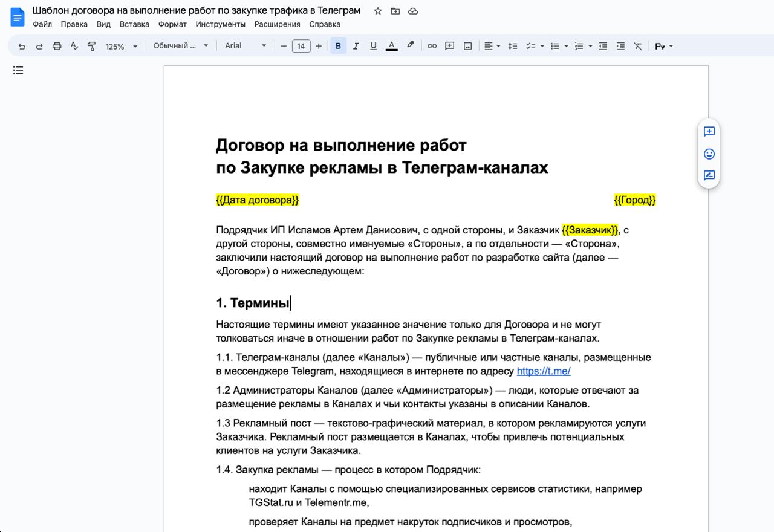Add comment from side panel
This screenshot has width=774, height=532.
tap(709, 132)
